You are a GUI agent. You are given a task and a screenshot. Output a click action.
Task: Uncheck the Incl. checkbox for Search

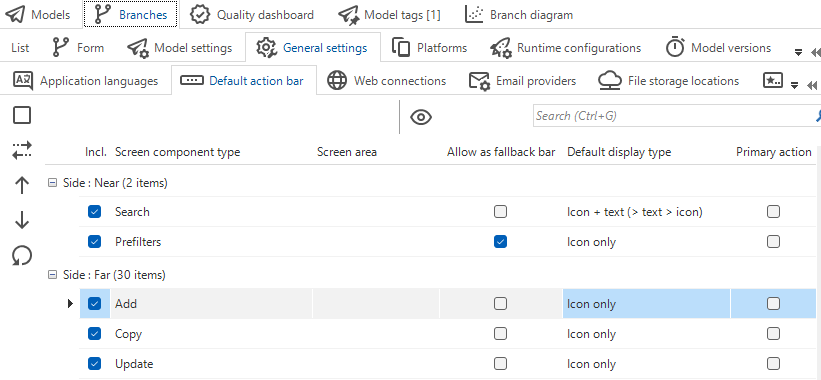coord(94,211)
